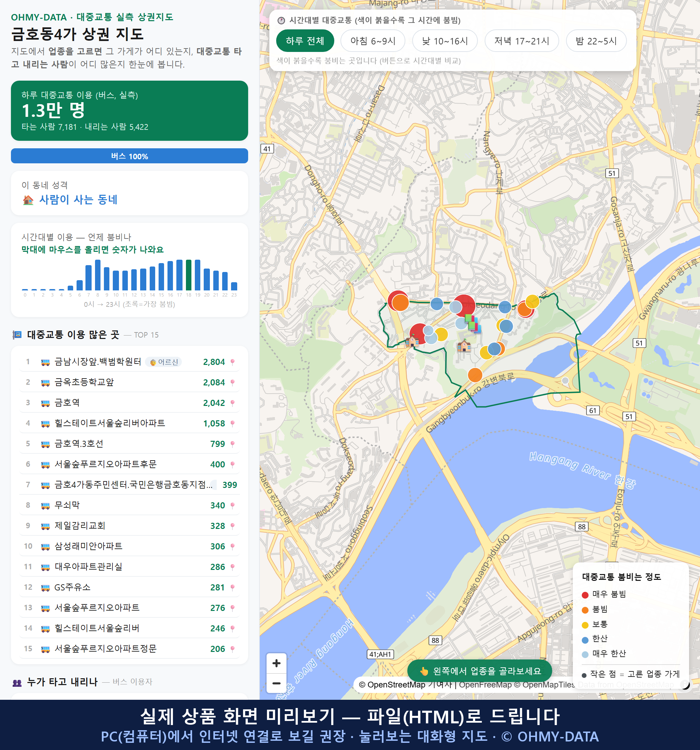Click the 누가 타고 내리나 section heading

click(x=62, y=682)
